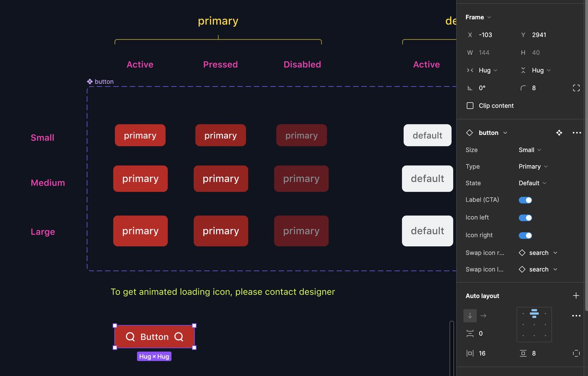Screen dimensions: 588x376
Task: Click the properties panel scrollbar
Action: (586, 157)
